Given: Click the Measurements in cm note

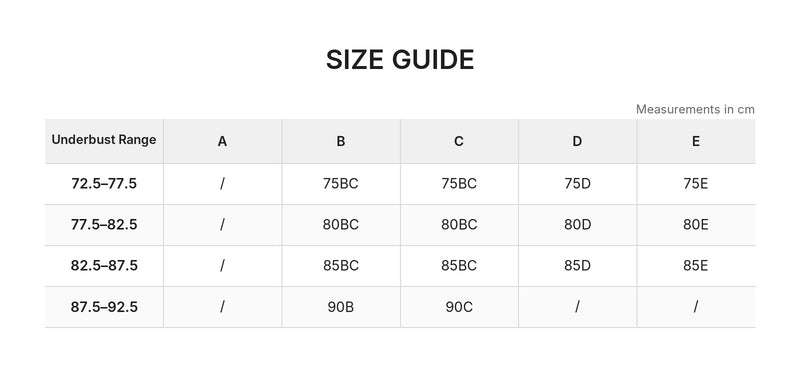Looking at the screenshot, I should [x=695, y=109].
